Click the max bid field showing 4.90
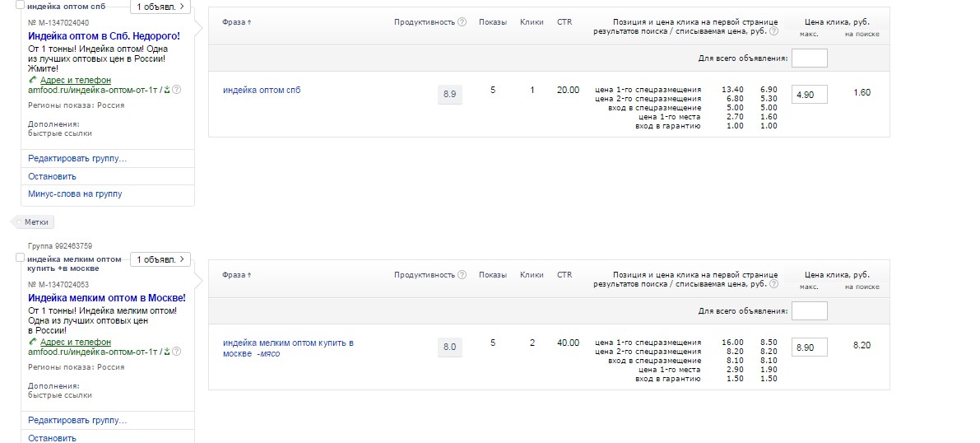Viewport: 980px width, 443px height. tap(809, 95)
